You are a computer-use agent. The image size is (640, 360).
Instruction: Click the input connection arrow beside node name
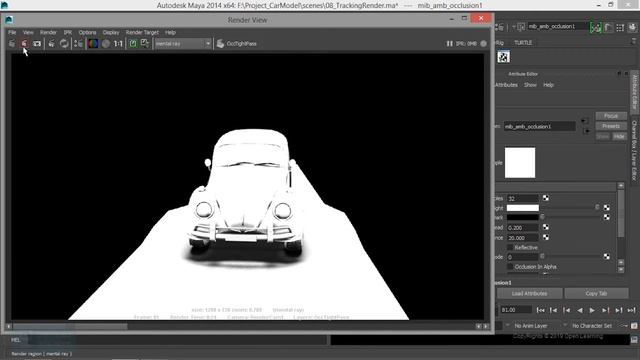(x=585, y=121)
